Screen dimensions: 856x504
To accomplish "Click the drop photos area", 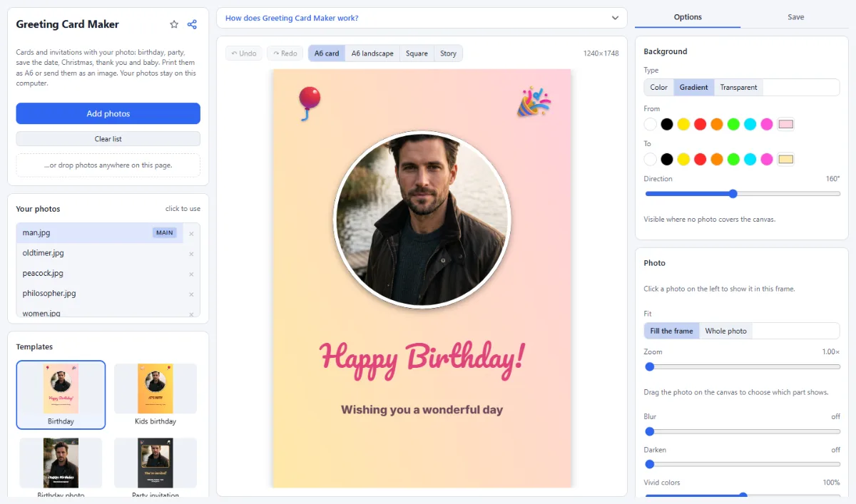I will pyautogui.click(x=108, y=165).
